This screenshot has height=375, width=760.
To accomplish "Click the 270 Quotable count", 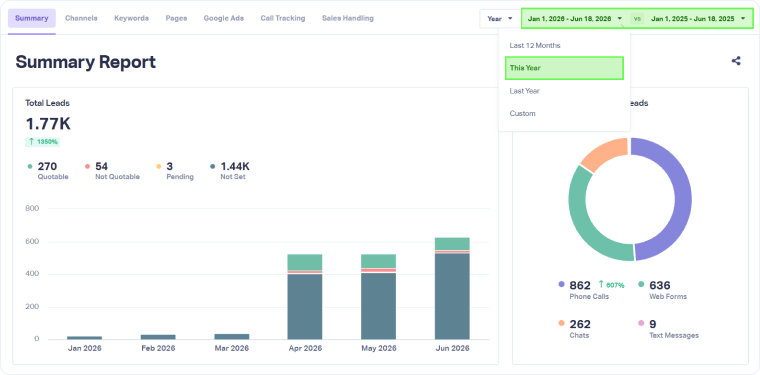I will pyautogui.click(x=48, y=167).
